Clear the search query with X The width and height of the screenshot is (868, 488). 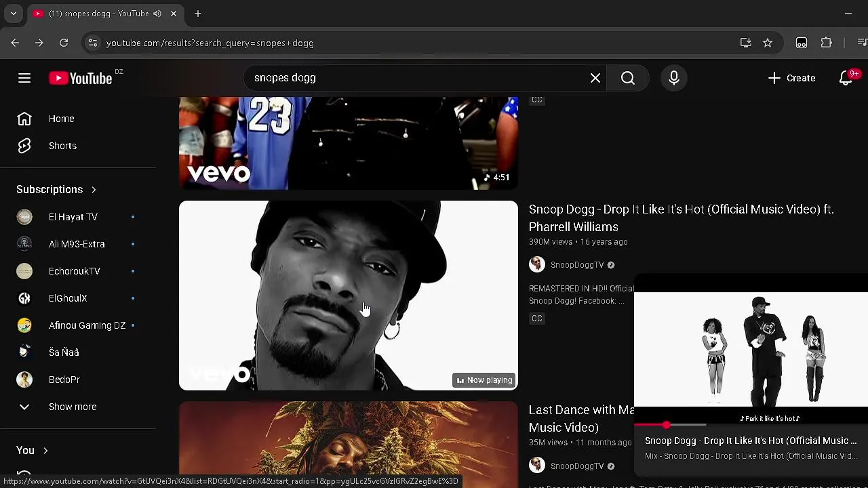595,78
